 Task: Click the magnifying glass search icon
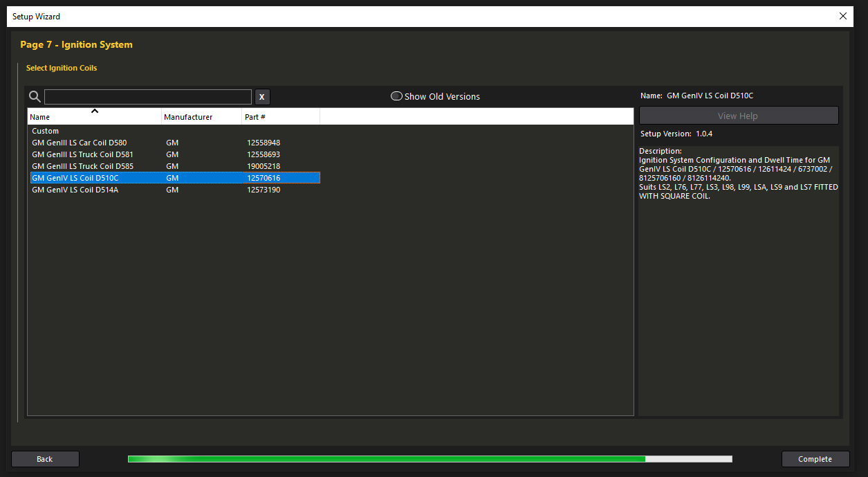click(x=35, y=97)
